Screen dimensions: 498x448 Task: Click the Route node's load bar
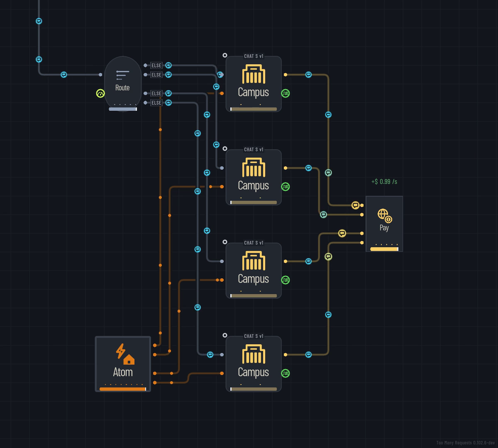123,109
